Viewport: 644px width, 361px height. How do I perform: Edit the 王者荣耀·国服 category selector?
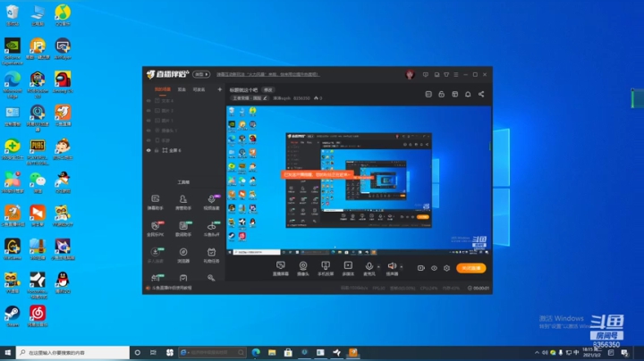[x=250, y=98]
